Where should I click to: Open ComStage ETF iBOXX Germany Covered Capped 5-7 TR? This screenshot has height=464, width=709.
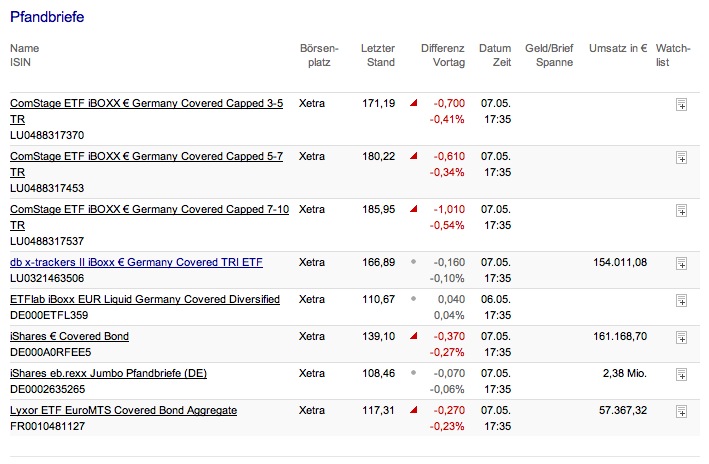[x=147, y=156]
